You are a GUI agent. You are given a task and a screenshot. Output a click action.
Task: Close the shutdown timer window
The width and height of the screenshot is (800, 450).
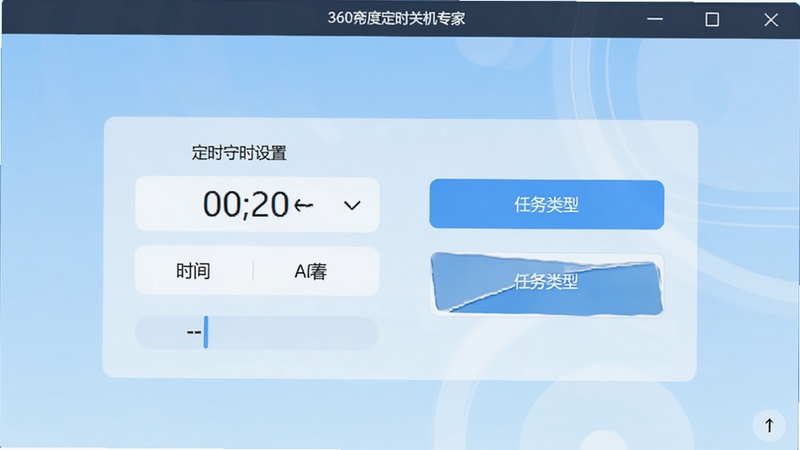click(771, 19)
